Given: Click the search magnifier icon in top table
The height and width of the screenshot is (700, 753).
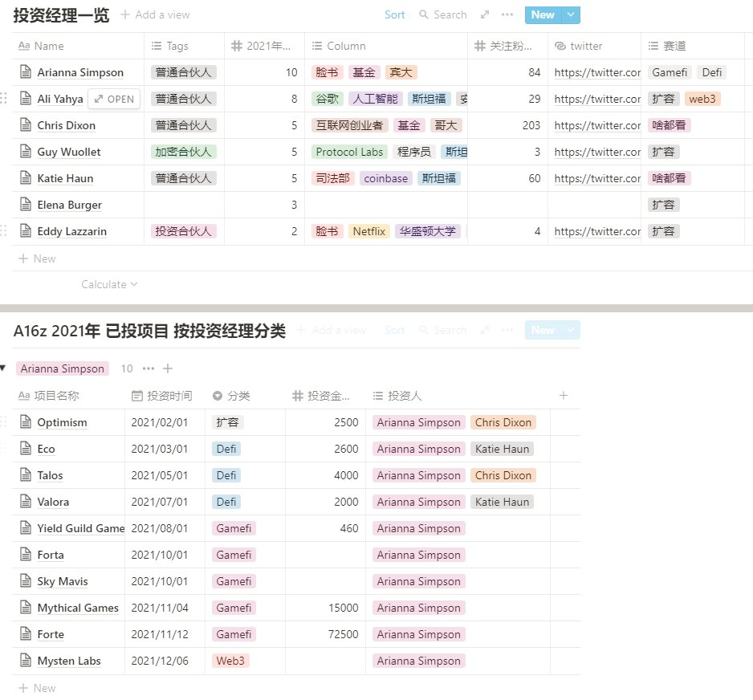Looking at the screenshot, I should [423, 14].
